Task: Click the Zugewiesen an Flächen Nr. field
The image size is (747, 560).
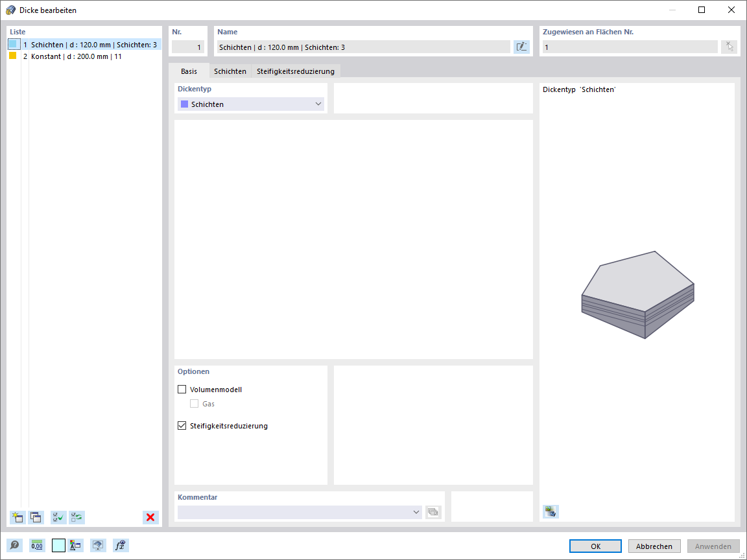Action: coord(630,47)
